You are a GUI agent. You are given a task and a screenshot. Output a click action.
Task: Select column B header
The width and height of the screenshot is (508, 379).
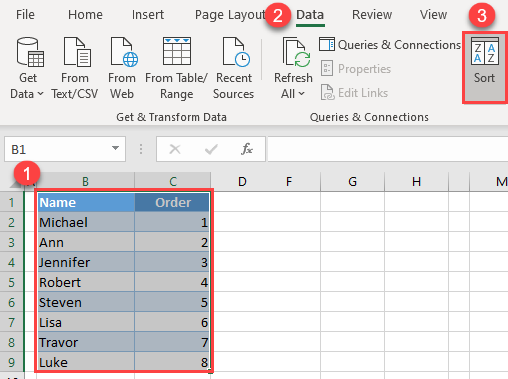tap(86, 181)
